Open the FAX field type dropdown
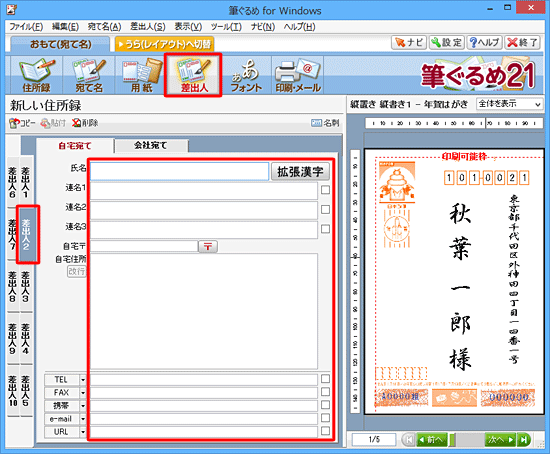The height and width of the screenshot is (454, 550). 83,393
